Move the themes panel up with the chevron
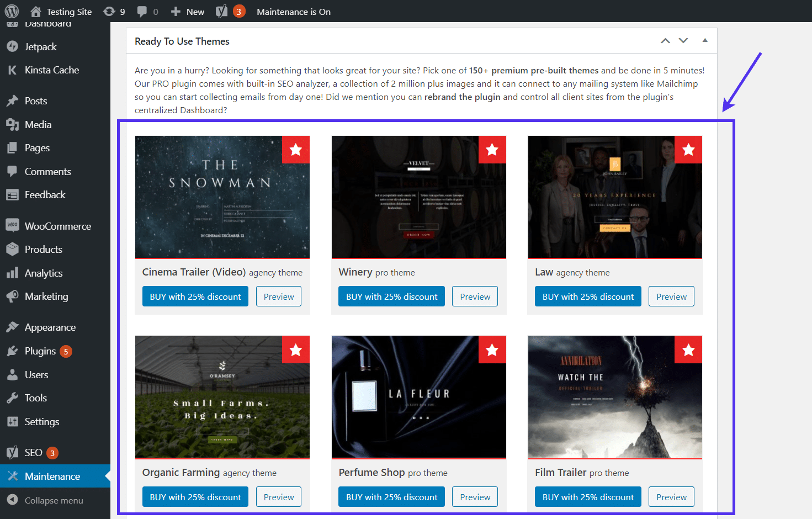 coord(665,40)
